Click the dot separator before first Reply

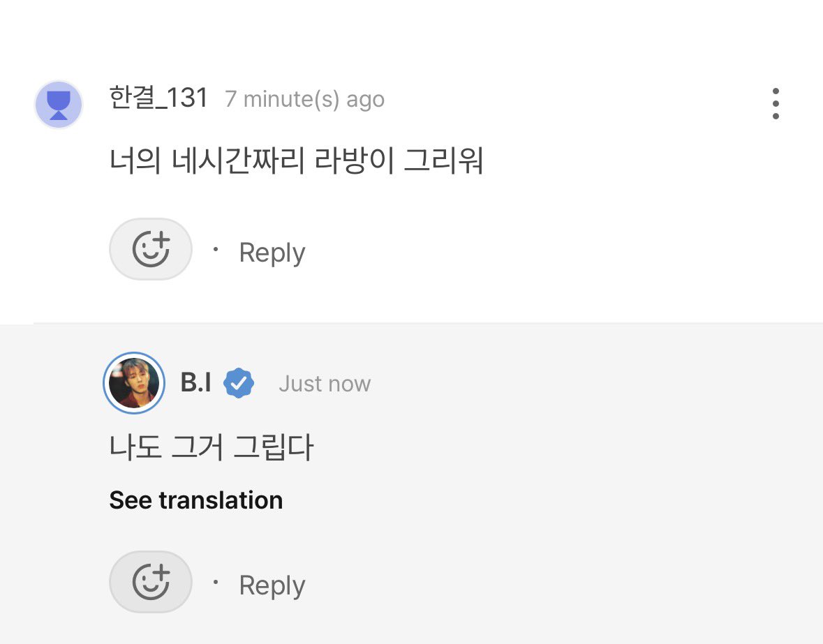point(215,249)
